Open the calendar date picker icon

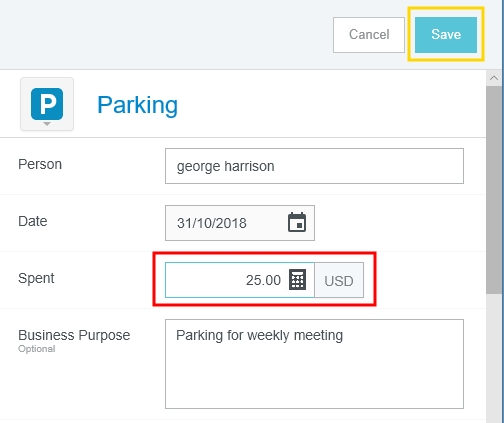(x=297, y=222)
